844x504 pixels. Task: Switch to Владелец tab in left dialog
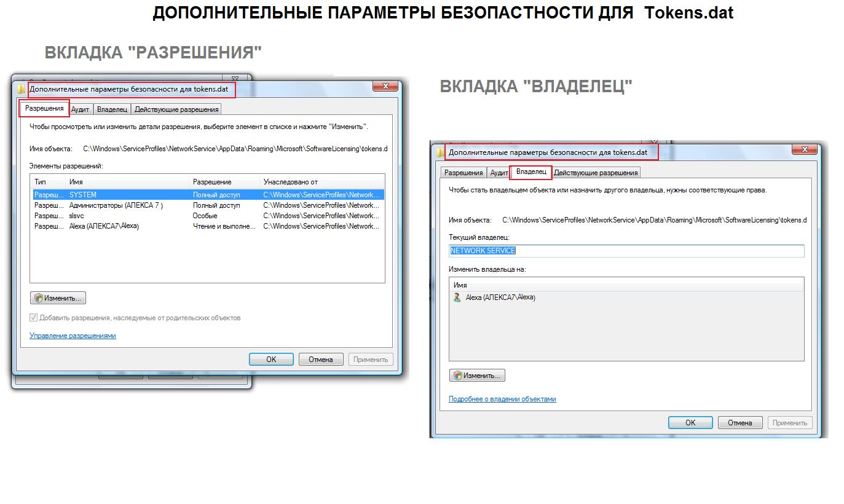[112, 109]
